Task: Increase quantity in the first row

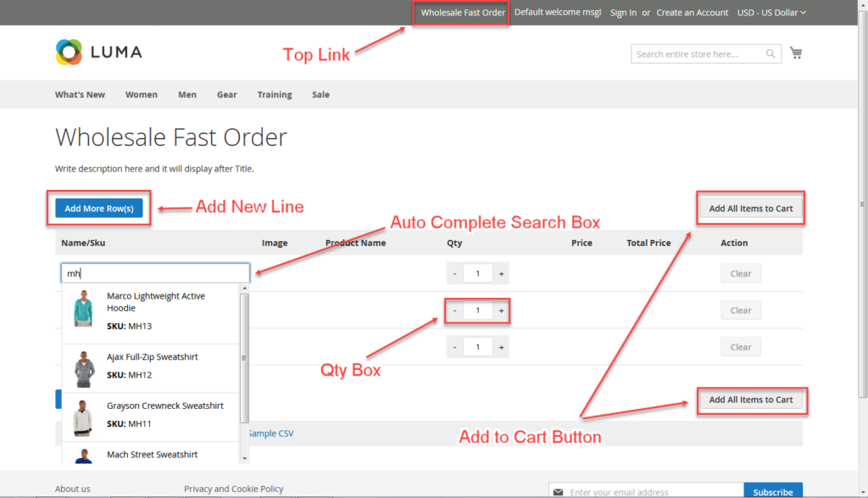Action: pos(501,274)
